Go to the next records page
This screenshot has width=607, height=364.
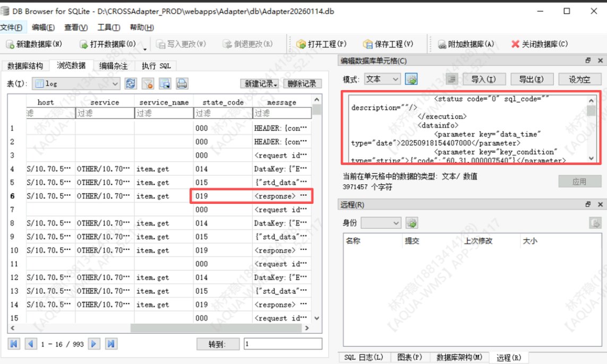click(94, 344)
